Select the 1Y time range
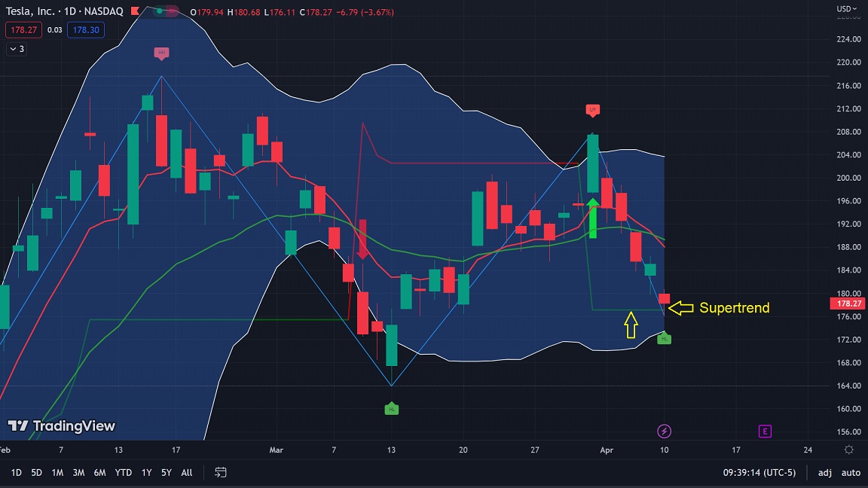This screenshot has height=488, width=868. coord(146,472)
